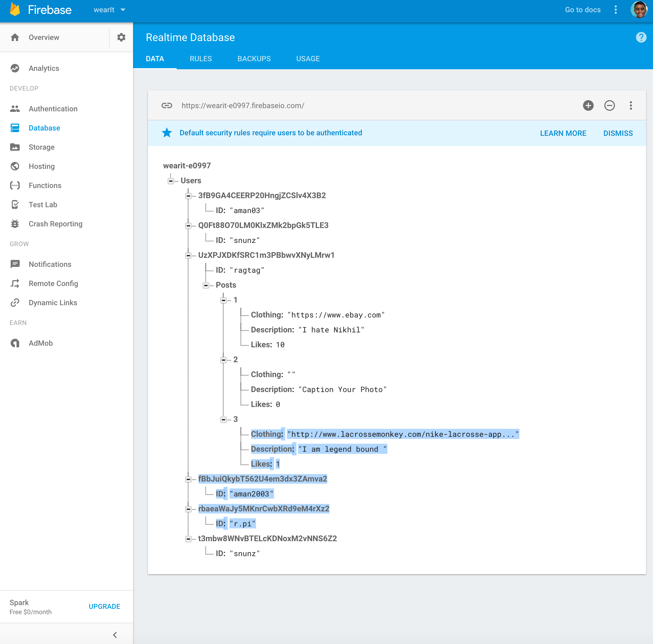The image size is (653, 644).
Task: Open Remote Config in sidebar
Action: click(x=53, y=283)
